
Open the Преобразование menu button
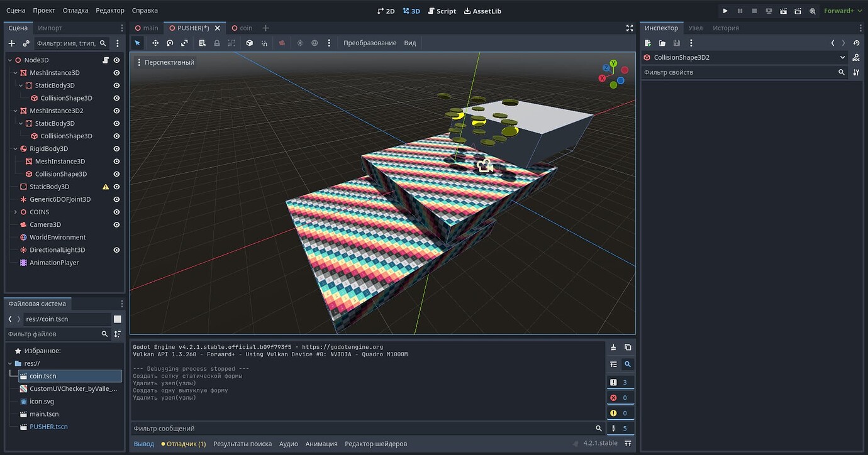click(370, 43)
